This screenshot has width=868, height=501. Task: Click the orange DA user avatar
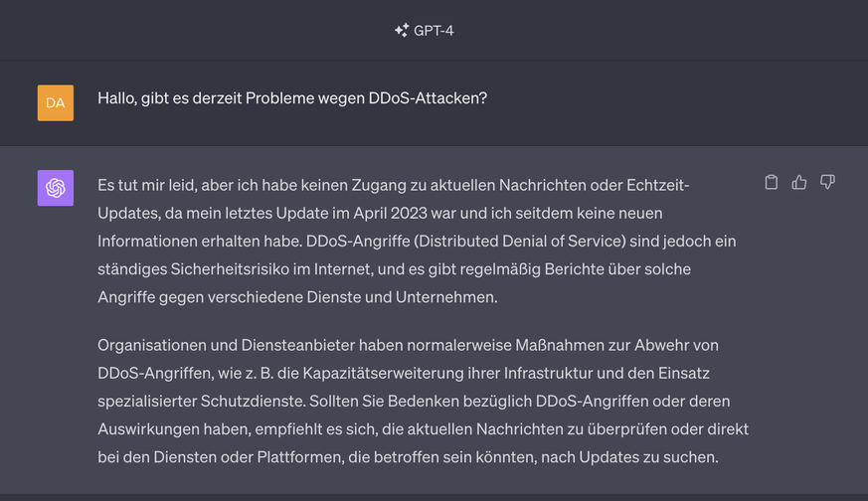56,102
